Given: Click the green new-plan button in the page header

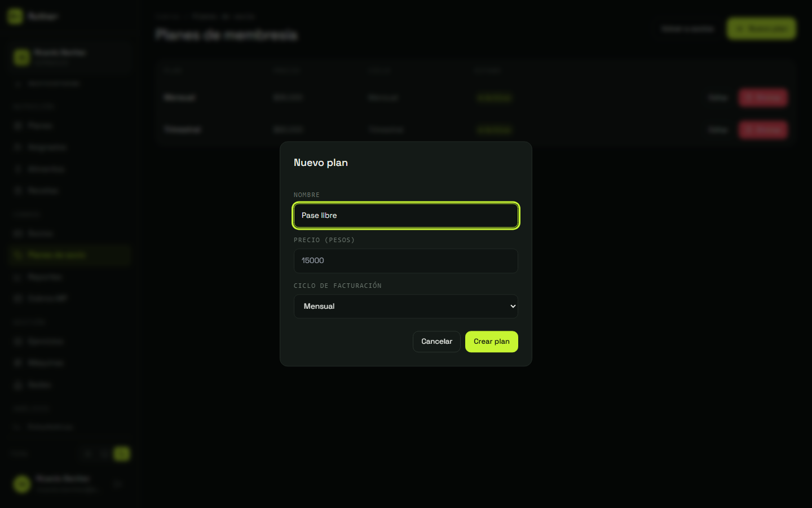Looking at the screenshot, I should tap(761, 28).
